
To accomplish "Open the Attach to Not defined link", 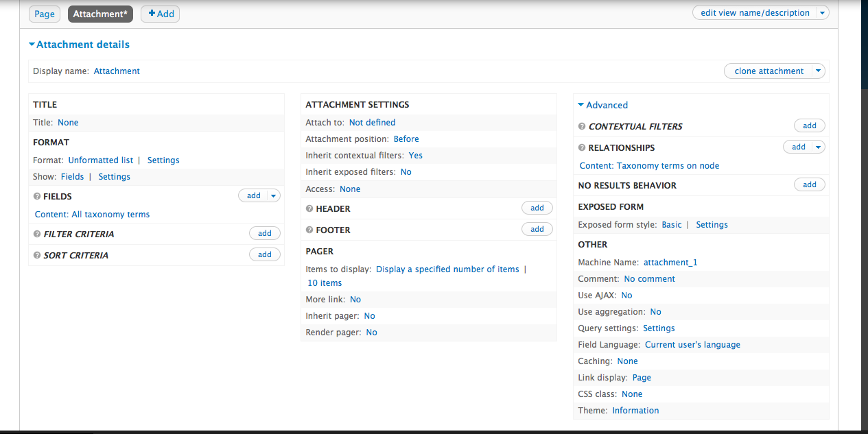I will click(372, 123).
